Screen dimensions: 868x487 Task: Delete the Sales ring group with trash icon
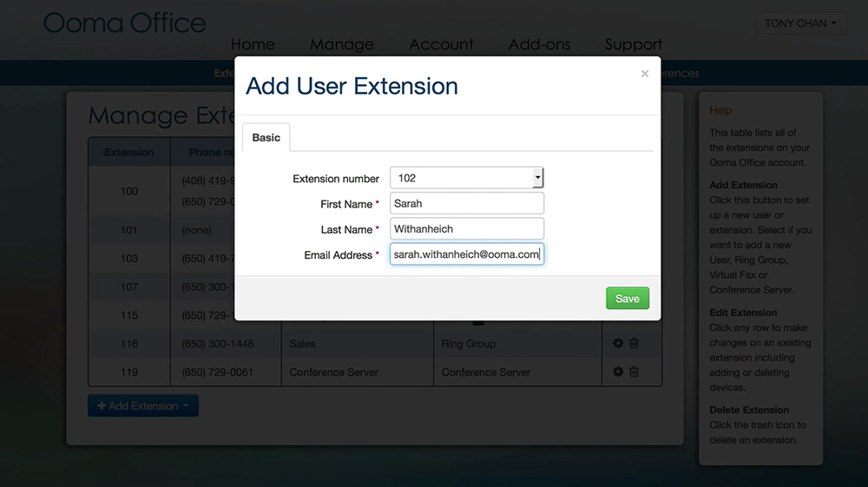[635, 344]
